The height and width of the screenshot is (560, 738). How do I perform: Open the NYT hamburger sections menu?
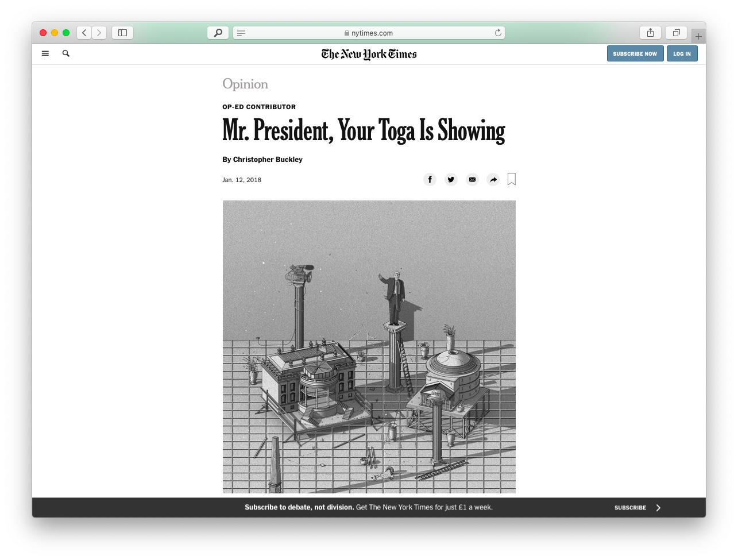[x=45, y=53]
